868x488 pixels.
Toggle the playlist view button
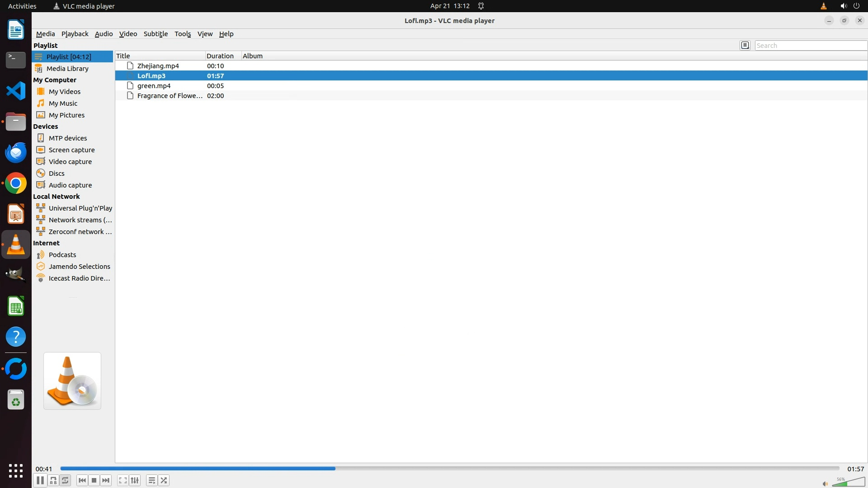pos(151,480)
